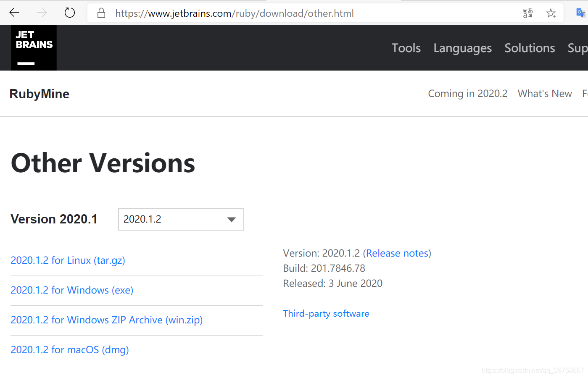Click the Released: 3 June 2020 text
This screenshot has width=588, height=378.
333,283
